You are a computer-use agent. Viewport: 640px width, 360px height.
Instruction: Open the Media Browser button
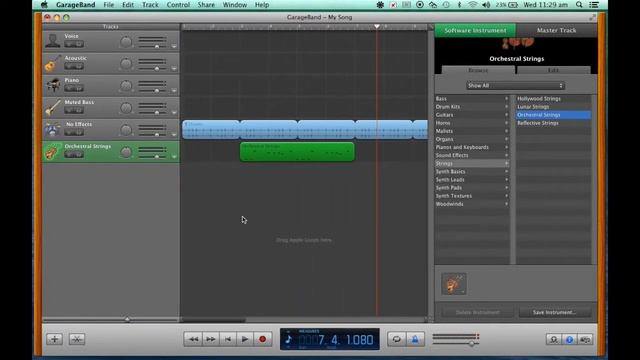(x=585, y=339)
